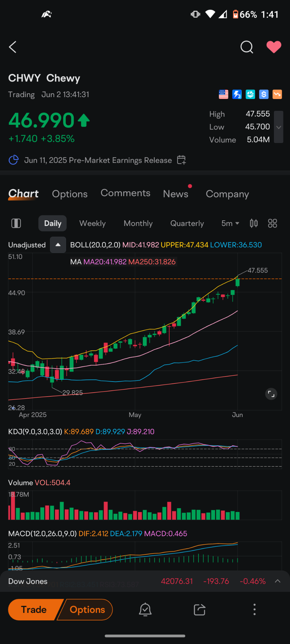Image resolution: width=290 pixels, height=644 pixels.
Task: Tap the 29.825 low price marker
Action: pyautogui.click(x=72, y=393)
